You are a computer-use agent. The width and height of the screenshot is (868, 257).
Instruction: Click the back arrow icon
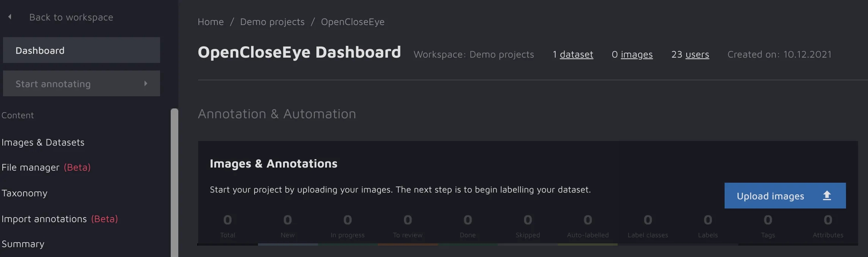(x=10, y=17)
